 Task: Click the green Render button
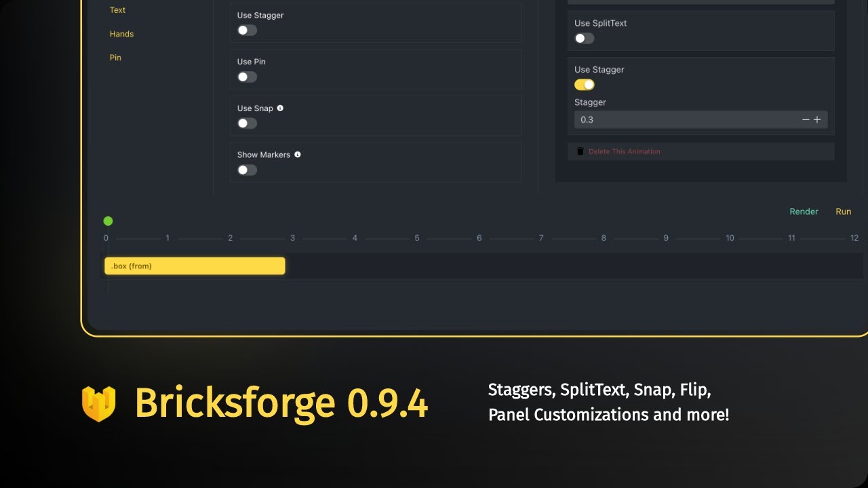(804, 211)
